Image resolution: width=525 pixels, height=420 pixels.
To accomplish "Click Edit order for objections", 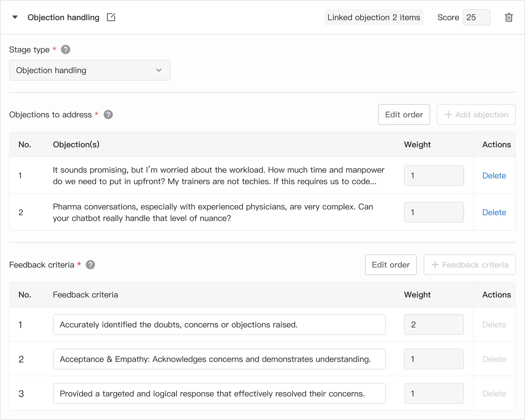I will click(404, 114).
